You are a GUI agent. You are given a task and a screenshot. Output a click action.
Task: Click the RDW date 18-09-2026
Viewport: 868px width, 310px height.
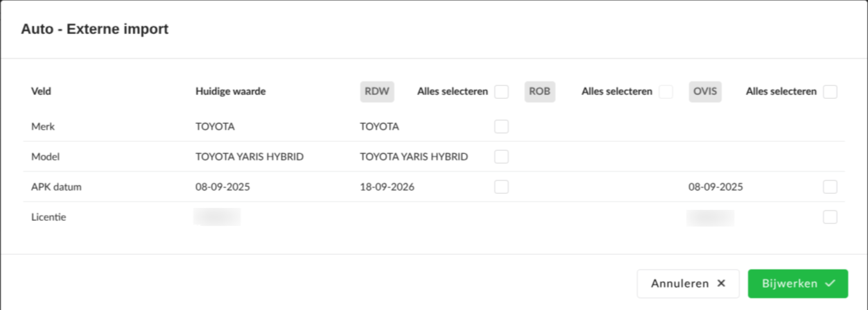(x=387, y=187)
